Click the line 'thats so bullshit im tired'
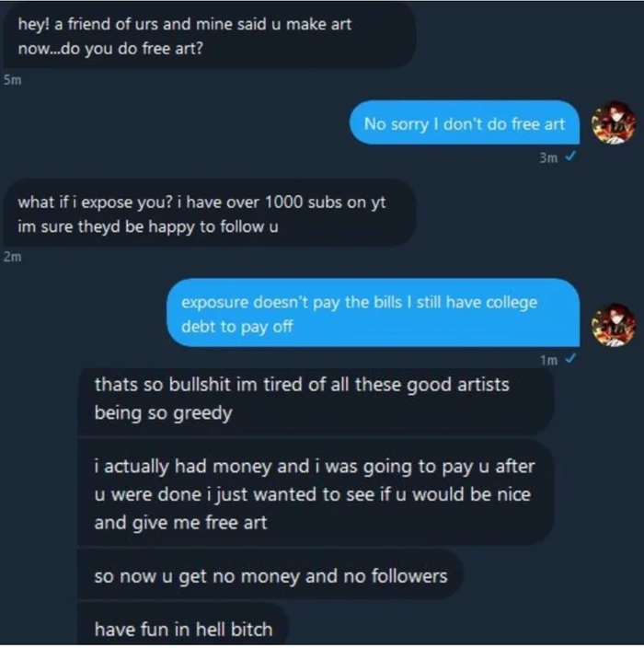This screenshot has height=648, width=644. (301, 385)
